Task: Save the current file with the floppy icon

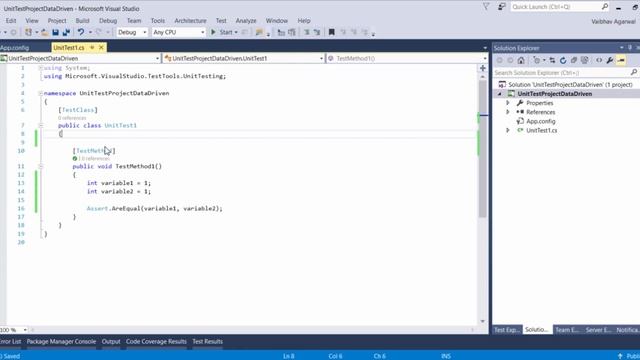Action: pyautogui.click(x=56, y=32)
